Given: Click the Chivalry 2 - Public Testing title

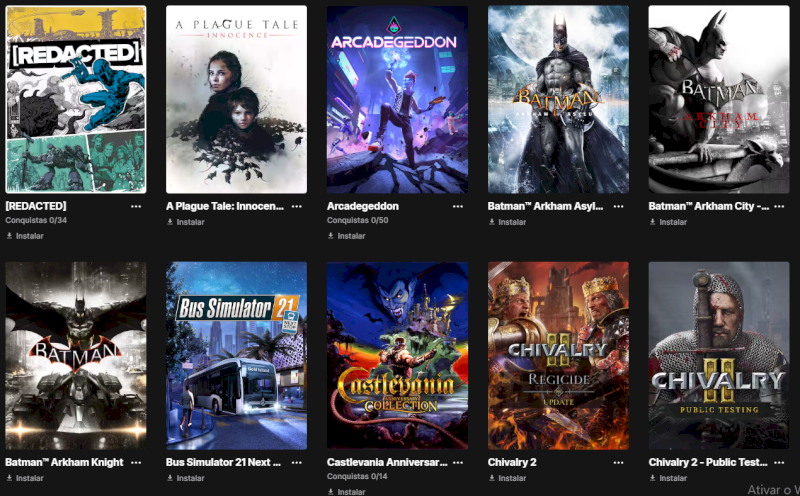Looking at the screenshot, I should coord(708,462).
